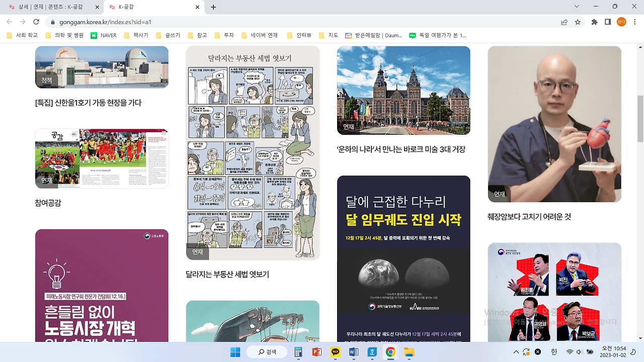Open KakaoTalk from the taskbar
644x362 pixels.
coord(335,352)
